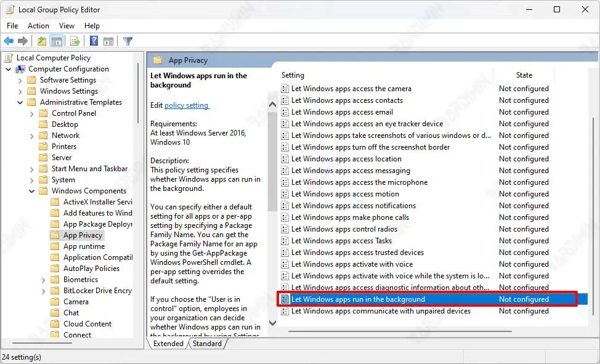The image size is (600, 364).
Task: Click the folder icon next to Desktop
Action: pyautogui.click(x=44, y=124)
